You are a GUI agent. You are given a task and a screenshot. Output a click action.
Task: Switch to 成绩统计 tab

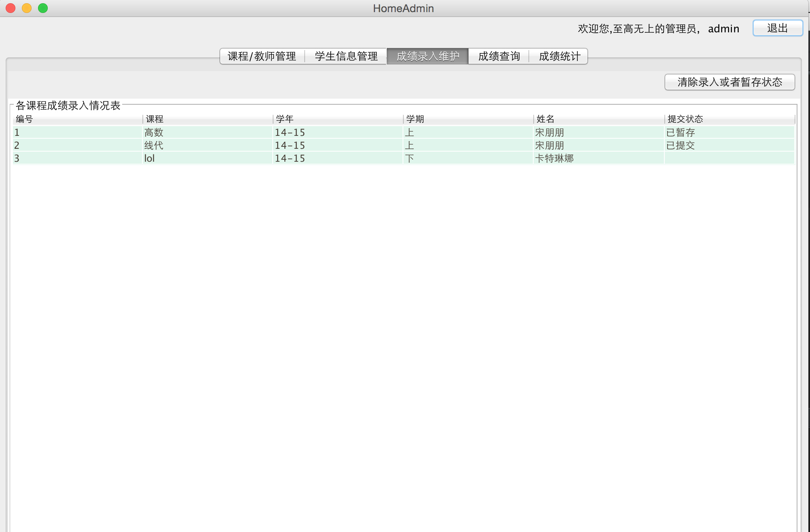tap(560, 56)
